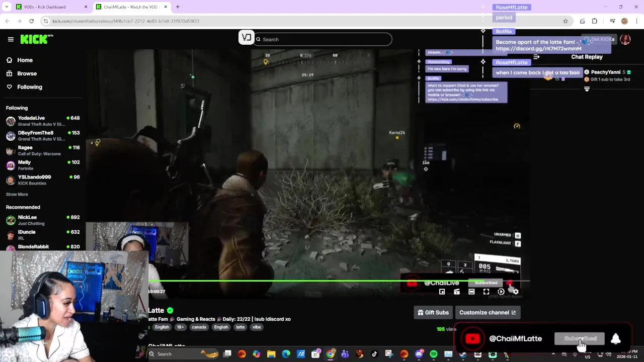Toggle picture-in-picture player mode
This screenshot has width=644, height=362.
[442, 292]
